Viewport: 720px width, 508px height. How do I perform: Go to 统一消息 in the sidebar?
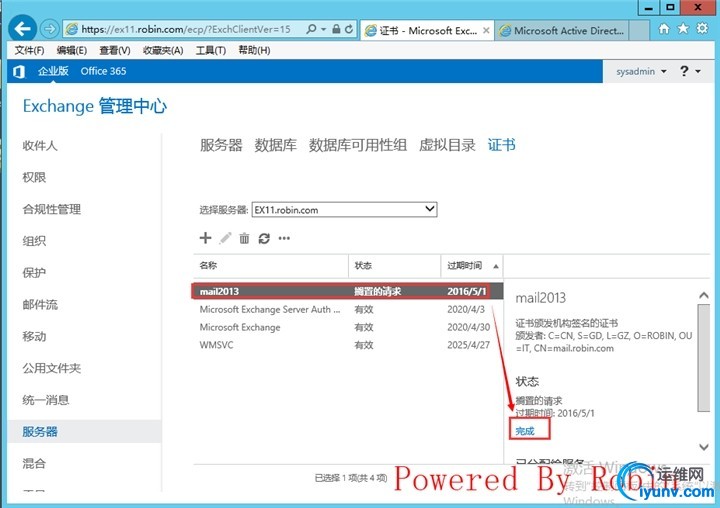[x=45, y=400]
